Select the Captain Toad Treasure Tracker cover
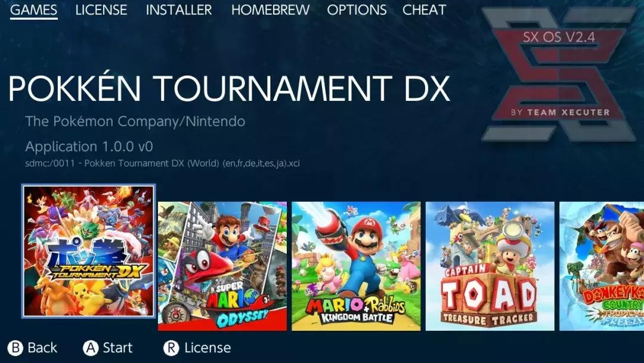This screenshot has width=644, height=363. coord(490,266)
